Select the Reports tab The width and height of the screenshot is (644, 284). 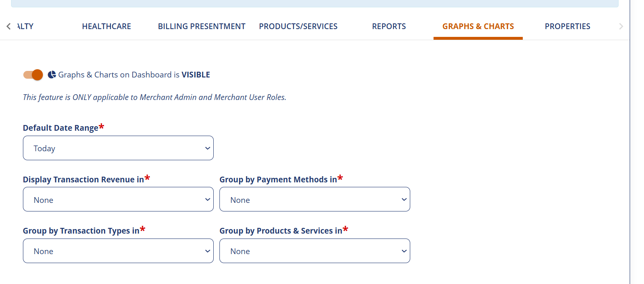389,26
